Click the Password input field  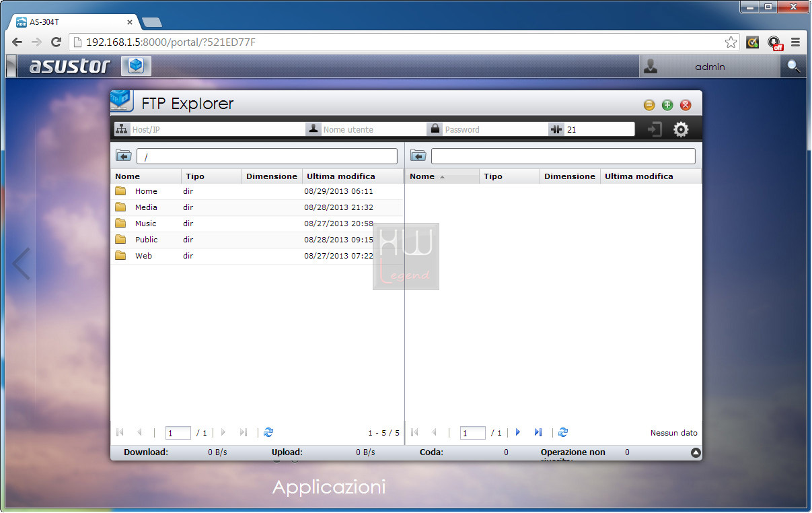495,129
